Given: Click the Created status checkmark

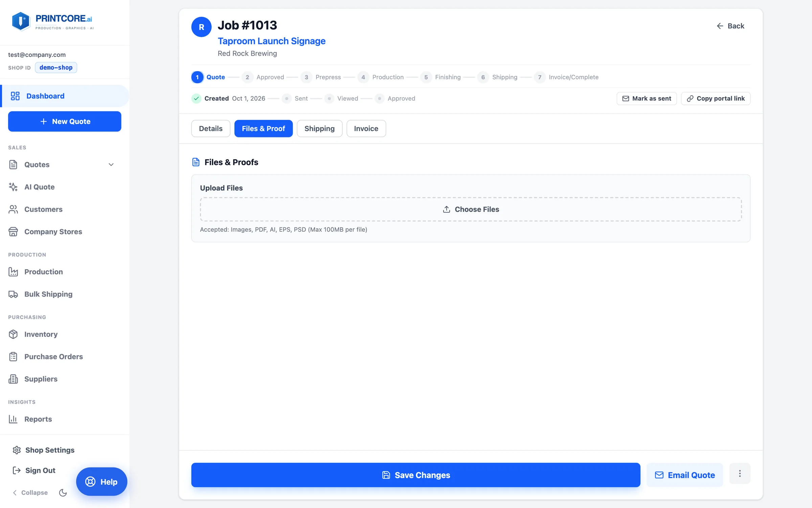Looking at the screenshot, I should point(196,99).
